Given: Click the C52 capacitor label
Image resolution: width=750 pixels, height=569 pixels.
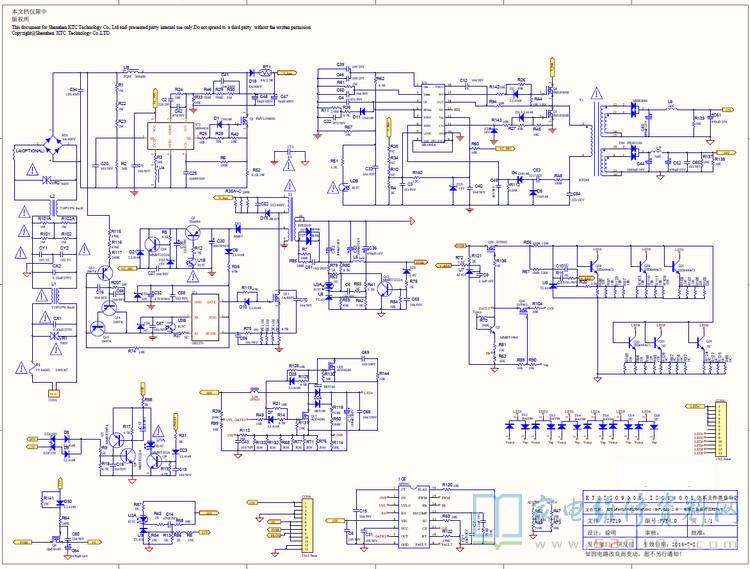Looking at the screenshot, I should point(677,163).
